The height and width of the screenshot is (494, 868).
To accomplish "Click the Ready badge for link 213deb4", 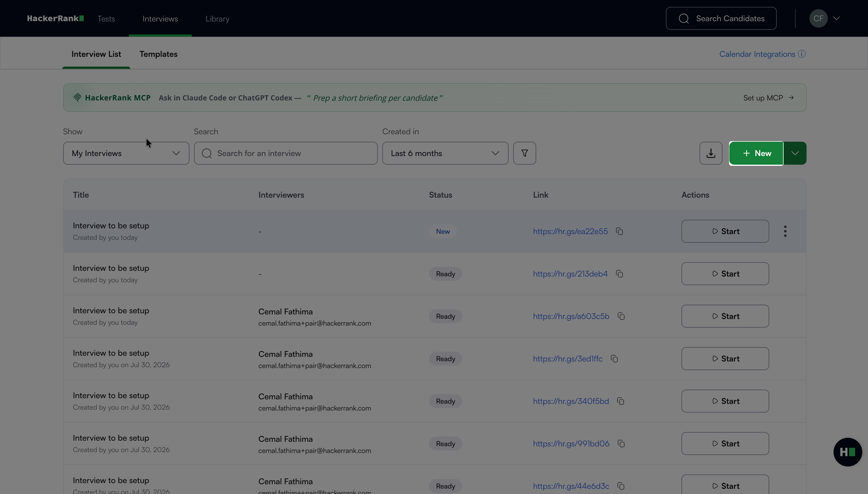I will point(445,274).
